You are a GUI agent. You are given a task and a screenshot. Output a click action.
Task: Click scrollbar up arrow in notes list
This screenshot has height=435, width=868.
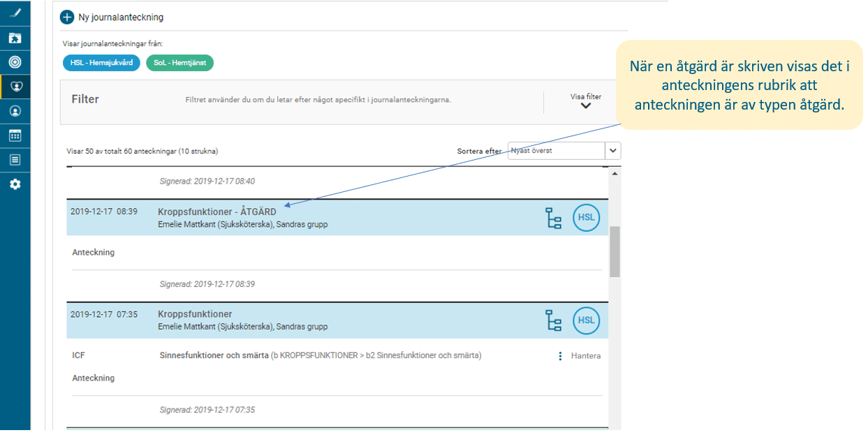coord(615,173)
